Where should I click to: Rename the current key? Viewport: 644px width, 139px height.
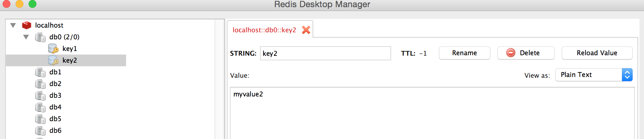pyautogui.click(x=465, y=53)
